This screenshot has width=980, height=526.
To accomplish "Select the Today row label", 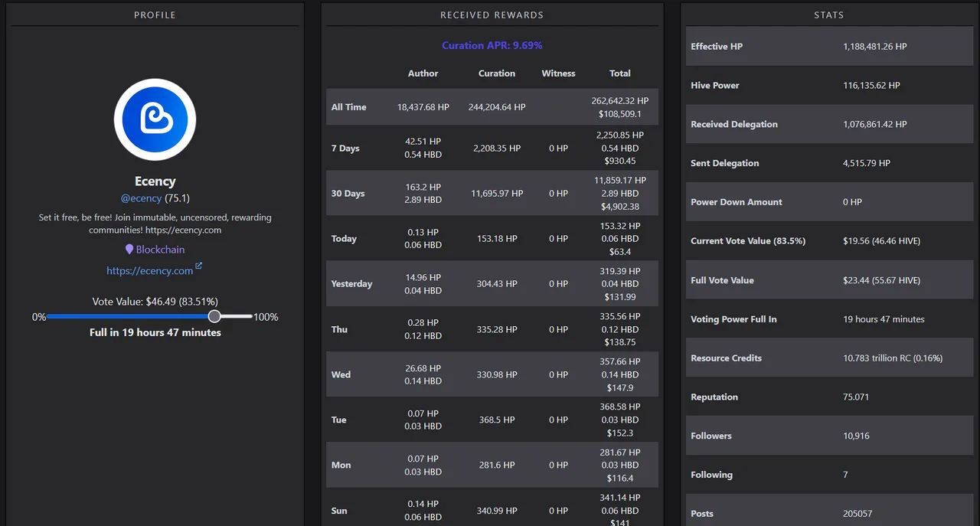I will [344, 239].
